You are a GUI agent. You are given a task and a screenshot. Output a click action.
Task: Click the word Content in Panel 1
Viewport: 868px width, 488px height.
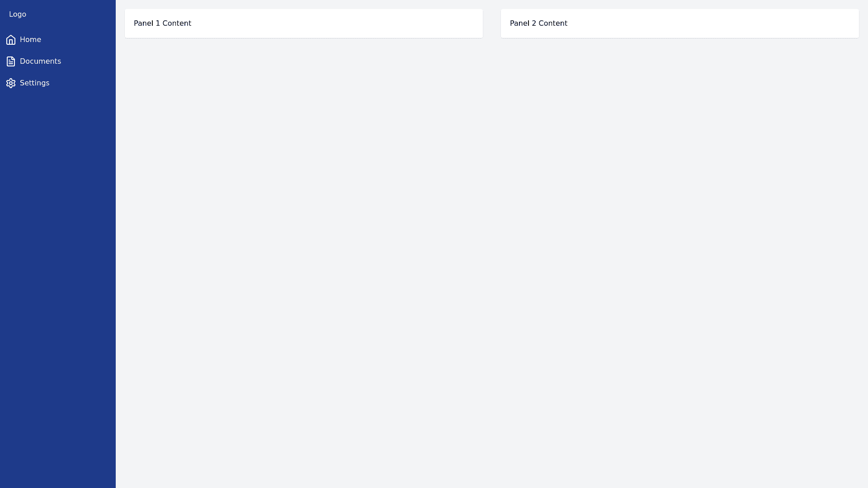pos(177,23)
